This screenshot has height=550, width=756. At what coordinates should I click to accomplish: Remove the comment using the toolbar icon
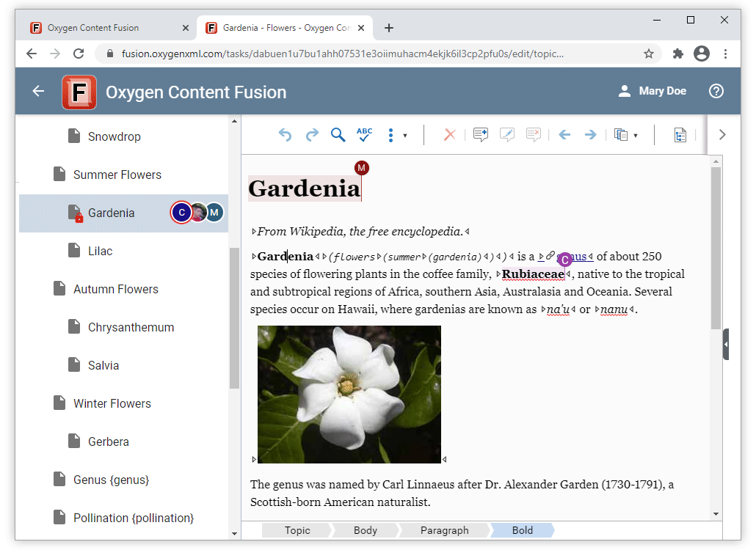point(534,135)
